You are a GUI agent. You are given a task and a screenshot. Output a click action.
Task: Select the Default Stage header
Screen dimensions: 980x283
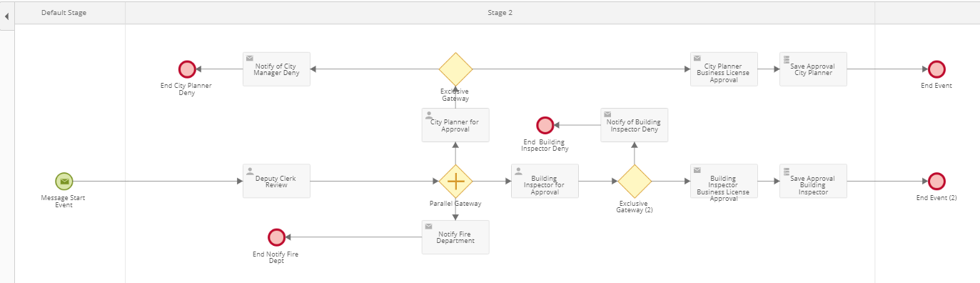point(64,13)
